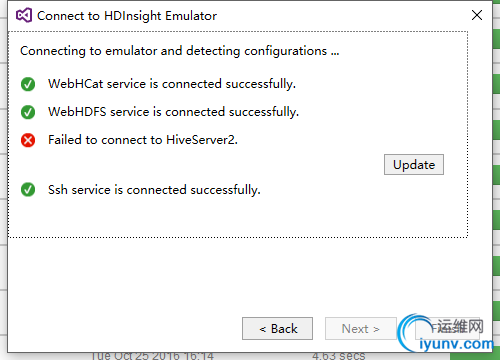Viewport: 500px width, 360px height.
Task: Select the WebHCat service connected message
Action: [172, 84]
